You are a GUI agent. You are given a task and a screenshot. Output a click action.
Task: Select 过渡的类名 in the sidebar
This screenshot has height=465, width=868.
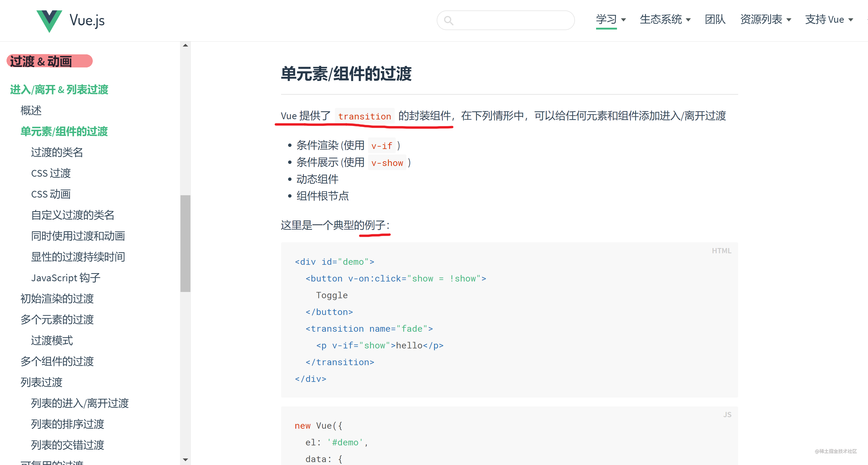click(x=57, y=152)
